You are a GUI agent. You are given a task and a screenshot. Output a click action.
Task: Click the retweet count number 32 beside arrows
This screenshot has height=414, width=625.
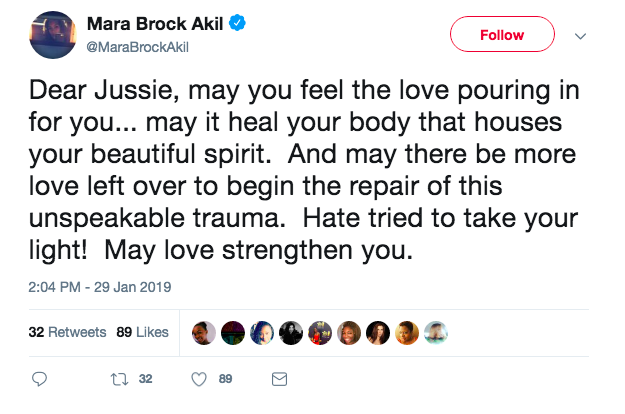click(x=145, y=379)
